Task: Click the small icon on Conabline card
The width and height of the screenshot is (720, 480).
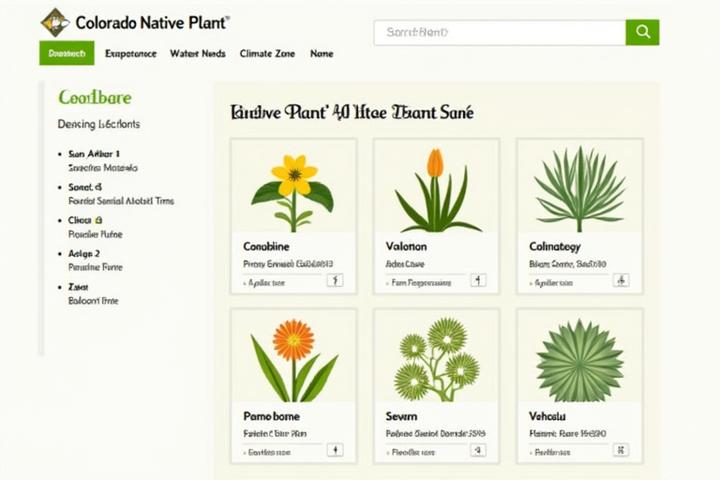Action: tap(335, 281)
